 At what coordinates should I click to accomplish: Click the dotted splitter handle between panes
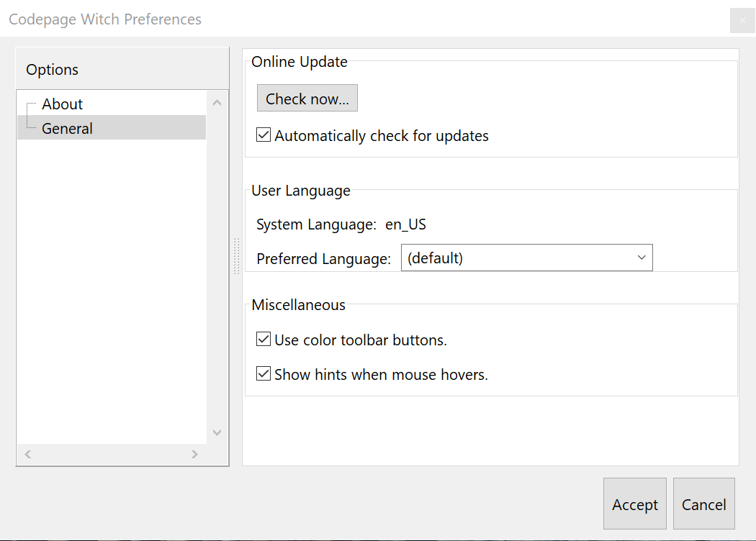pos(235,256)
